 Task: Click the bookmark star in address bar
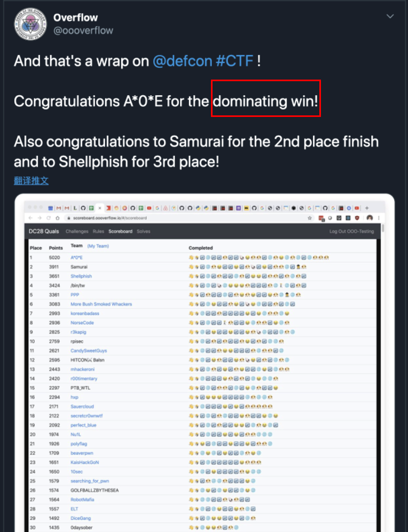(x=310, y=218)
